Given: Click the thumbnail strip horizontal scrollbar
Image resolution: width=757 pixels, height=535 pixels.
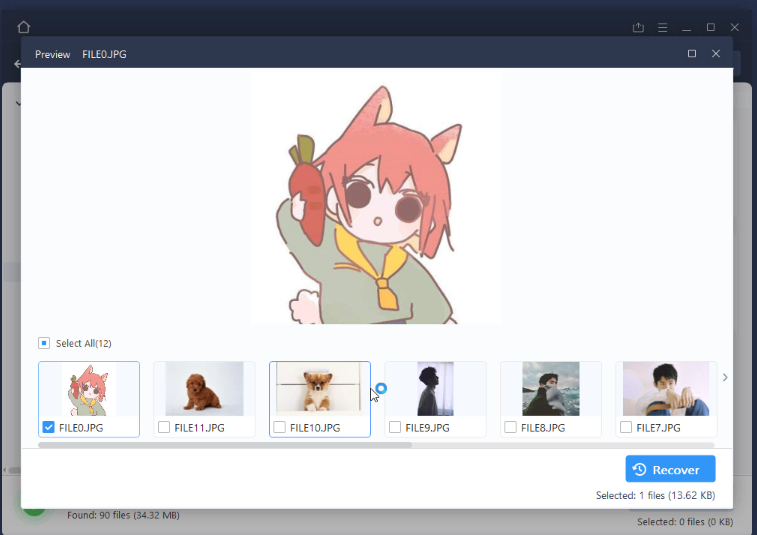Looking at the screenshot, I should 225,445.
